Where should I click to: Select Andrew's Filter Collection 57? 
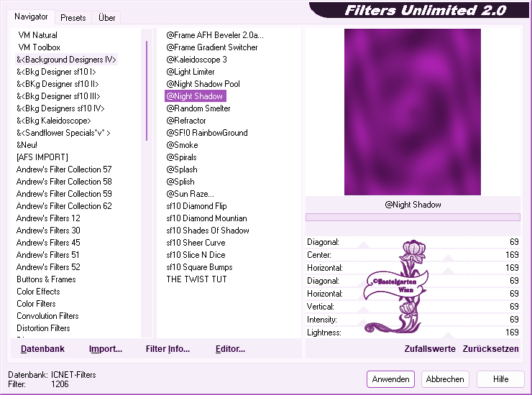click(64, 169)
